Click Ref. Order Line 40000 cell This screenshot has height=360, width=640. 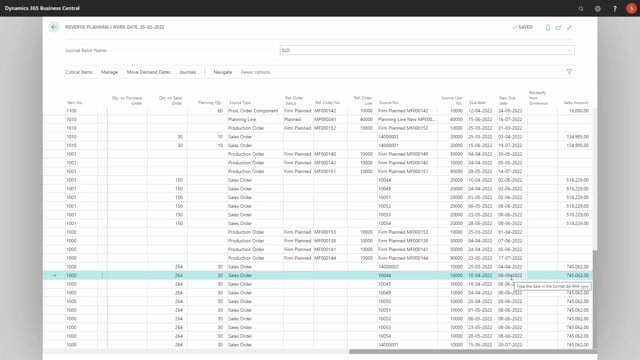pyautogui.click(x=366, y=120)
